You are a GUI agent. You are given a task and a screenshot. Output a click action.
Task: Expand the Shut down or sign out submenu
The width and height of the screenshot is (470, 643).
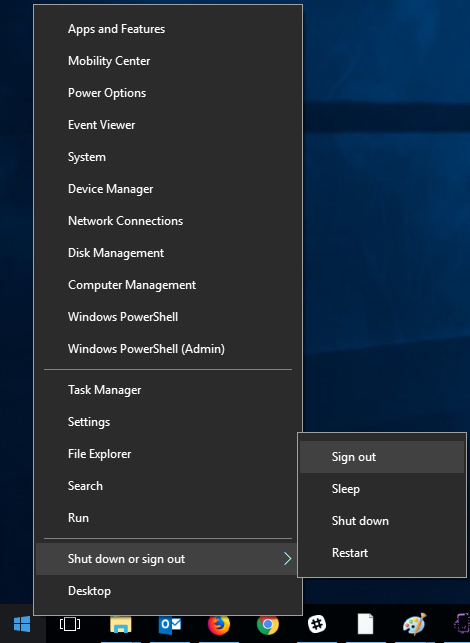(x=167, y=559)
